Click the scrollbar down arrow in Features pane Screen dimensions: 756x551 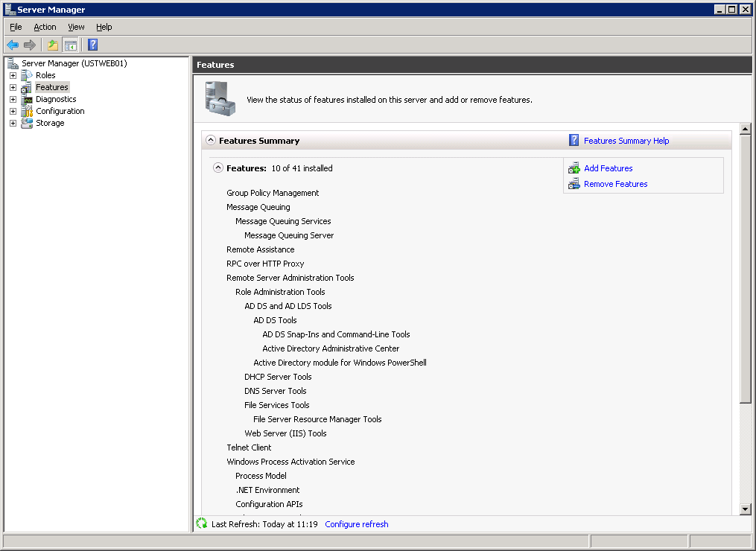pyautogui.click(x=746, y=509)
